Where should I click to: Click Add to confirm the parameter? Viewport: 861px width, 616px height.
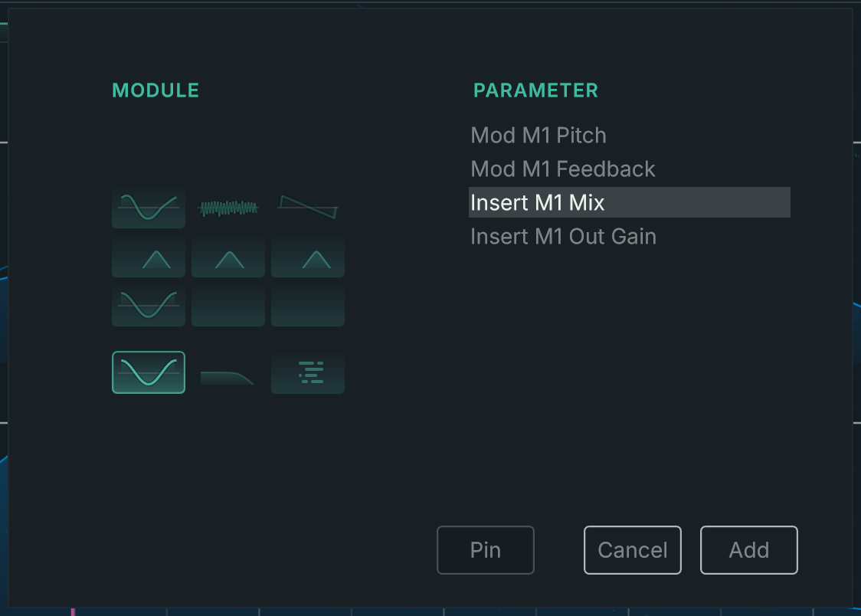[x=748, y=550]
